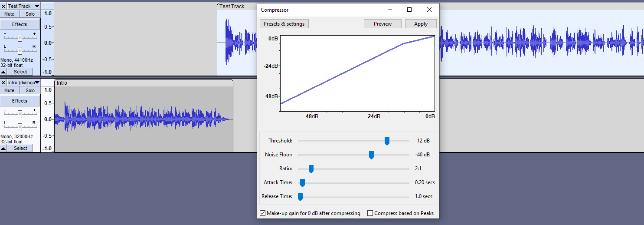Click the '0.20 secs' attack value
This screenshot has height=225, width=644.
pos(425,182)
